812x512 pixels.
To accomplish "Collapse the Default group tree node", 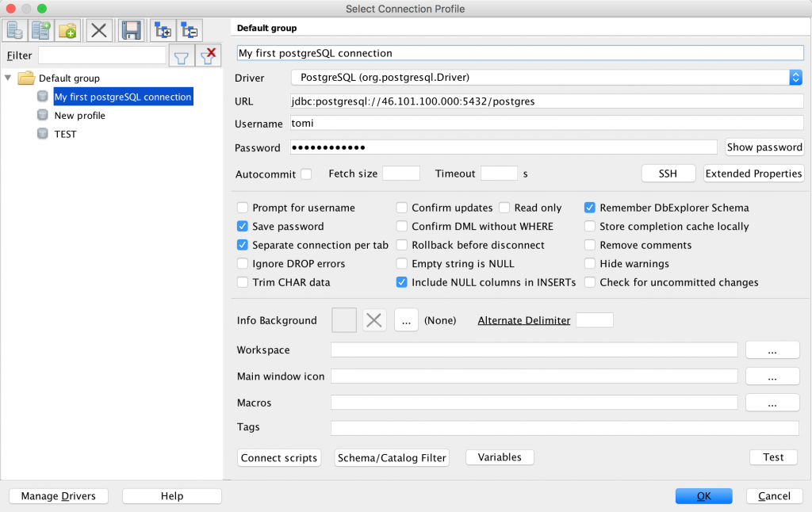I will click(8, 78).
